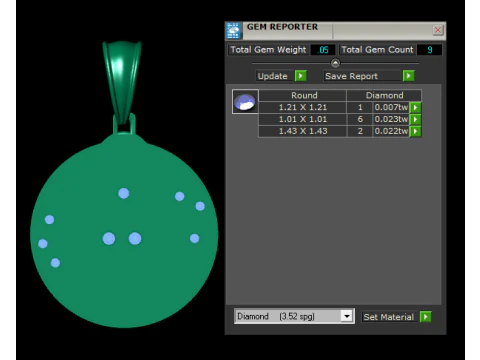Screen dimensions: 480x360
Task: Collapse panel using the up-arrow divider handle
Action: coord(335,63)
